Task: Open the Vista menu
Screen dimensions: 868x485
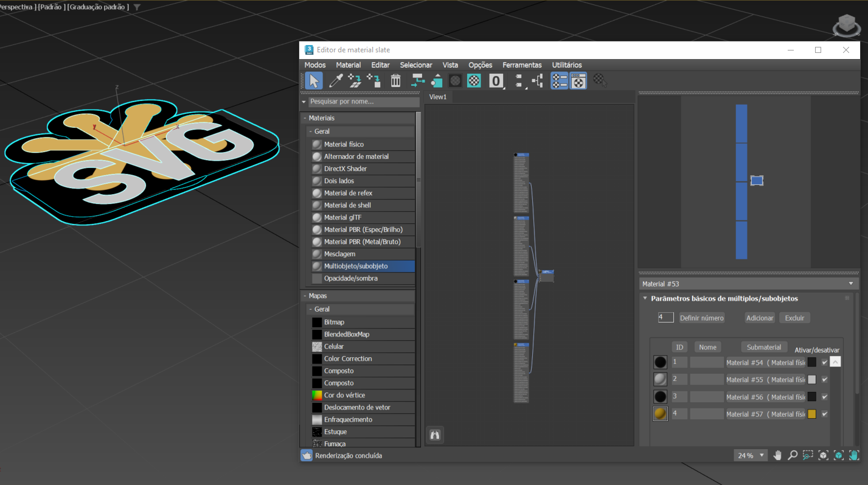Action: (451, 65)
